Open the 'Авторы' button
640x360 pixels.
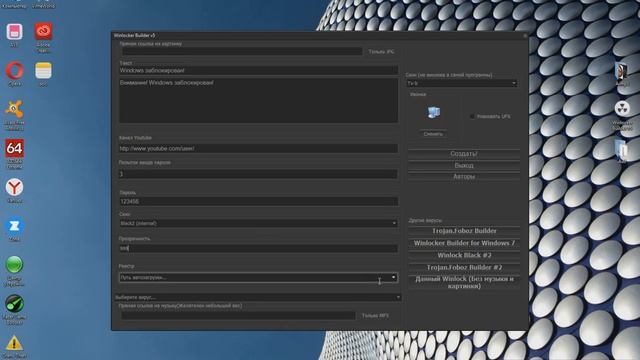[464, 176]
